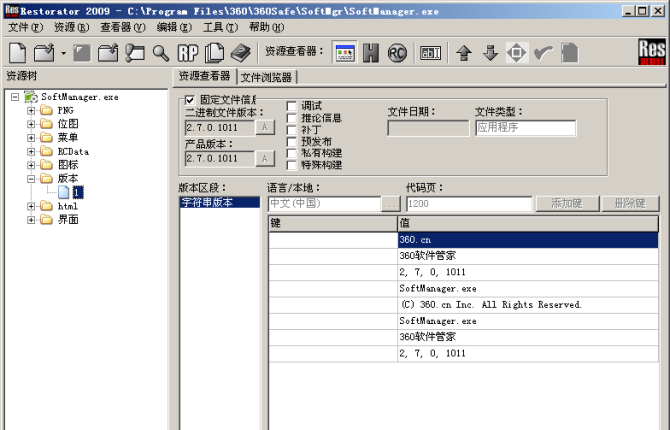
Task: Enable the 特殊构建 checkbox
Action: click(292, 165)
